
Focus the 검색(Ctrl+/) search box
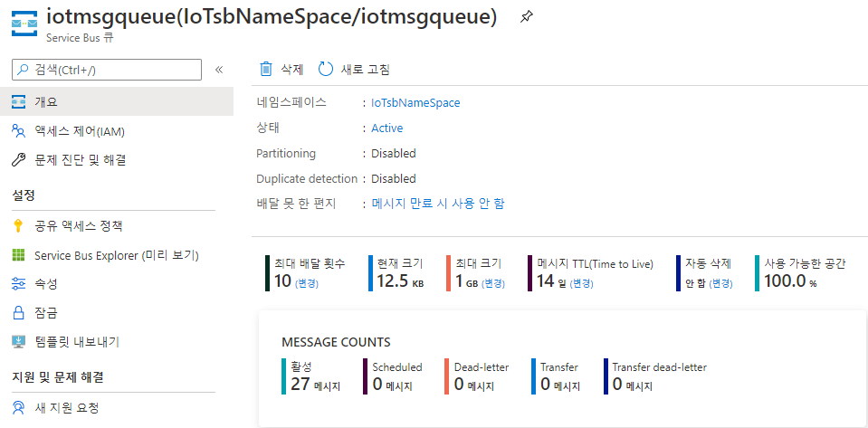(107, 70)
